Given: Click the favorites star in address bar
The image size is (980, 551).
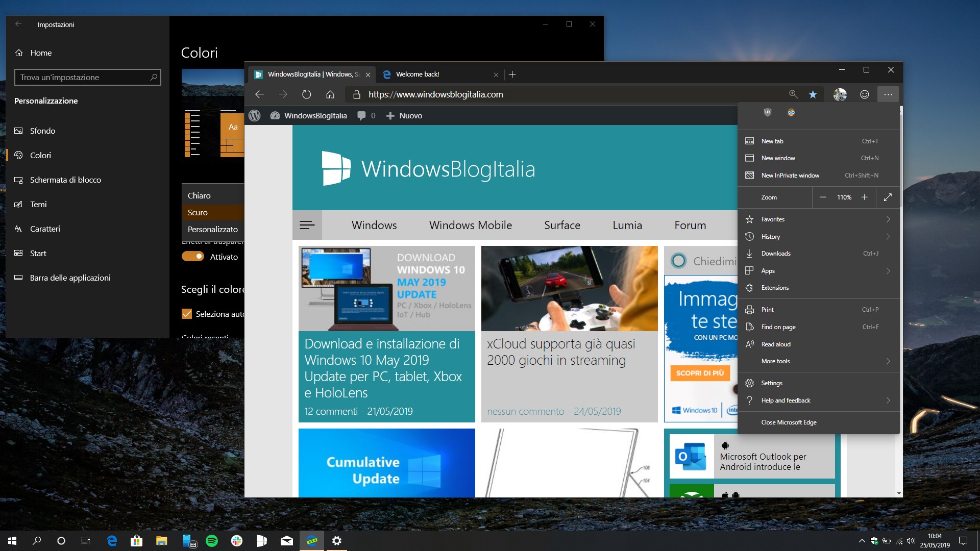Looking at the screenshot, I should (x=813, y=94).
